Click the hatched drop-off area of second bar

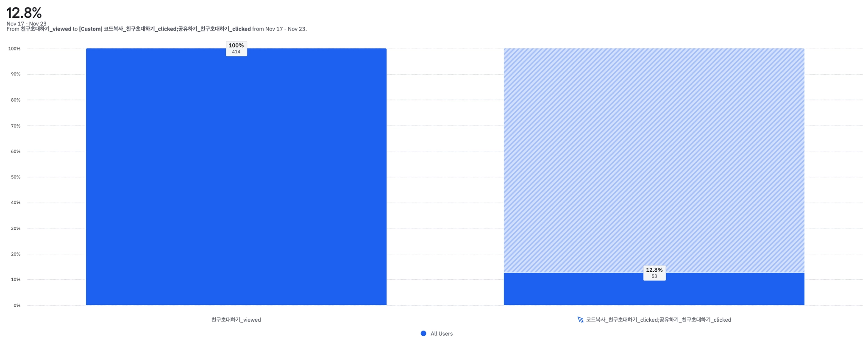[654, 161]
